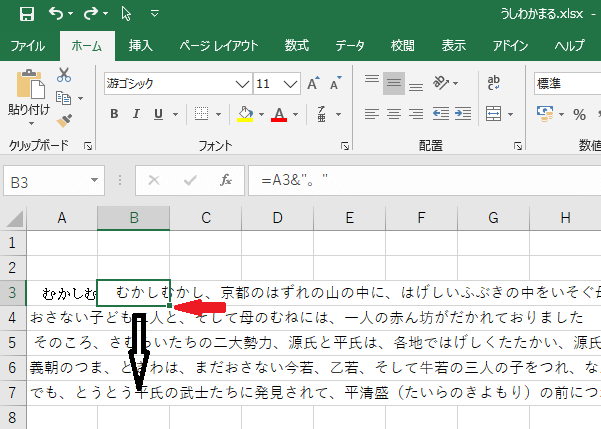Open the ファイル menu
This screenshot has width=601, height=429.
(x=27, y=45)
